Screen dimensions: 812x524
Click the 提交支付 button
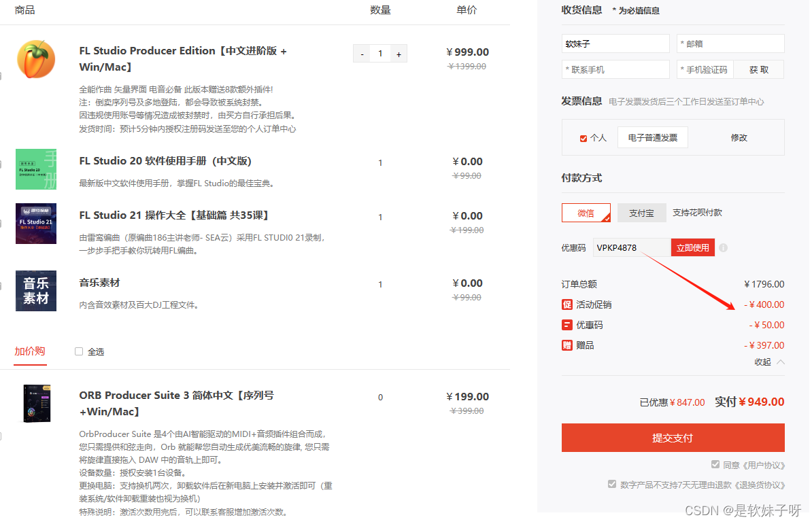pyautogui.click(x=673, y=438)
